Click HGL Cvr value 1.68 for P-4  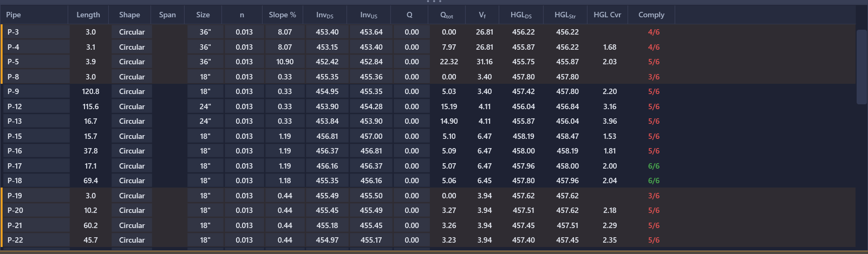click(x=610, y=47)
